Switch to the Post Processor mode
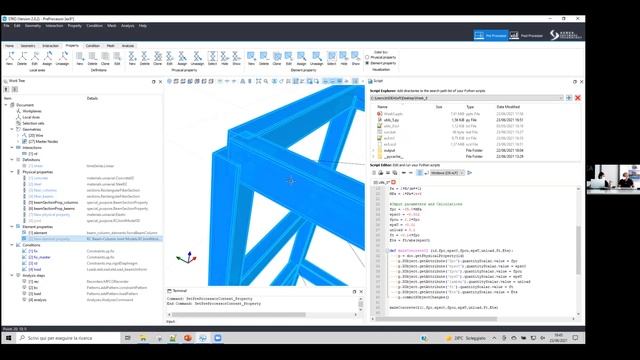This screenshot has height=360, width=640. [x=527, y=36]
